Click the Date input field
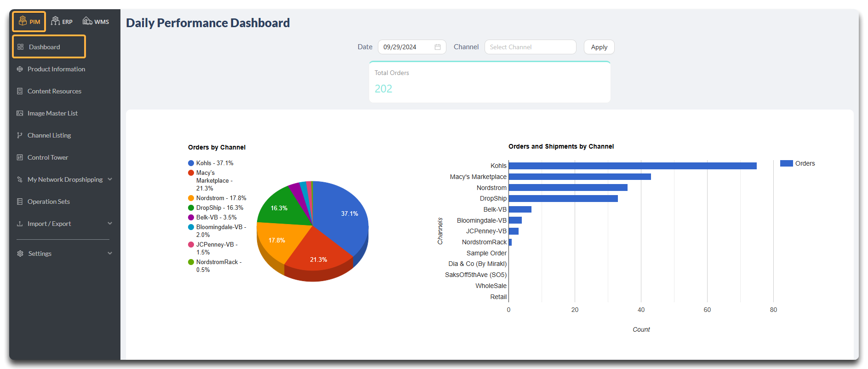 [412, 47]
